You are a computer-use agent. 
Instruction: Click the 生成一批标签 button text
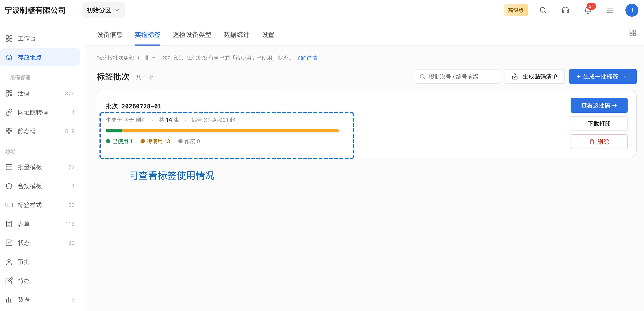(601, 77)
